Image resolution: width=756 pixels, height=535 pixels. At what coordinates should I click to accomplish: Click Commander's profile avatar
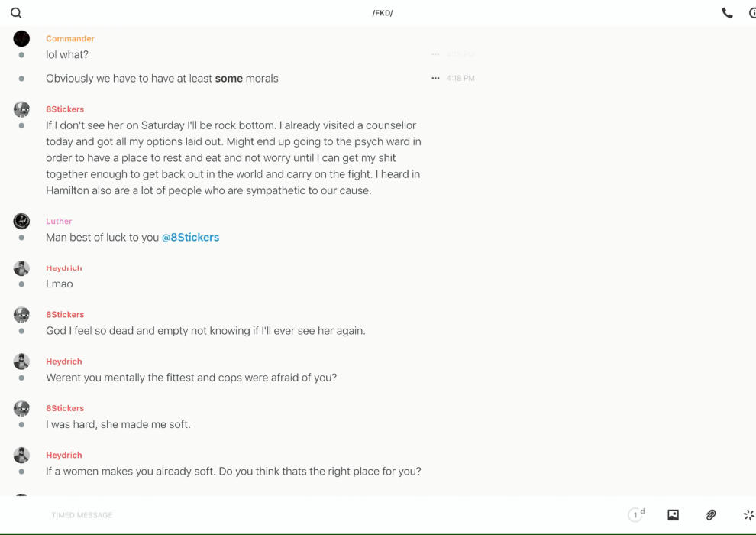[x=21, y=39]
